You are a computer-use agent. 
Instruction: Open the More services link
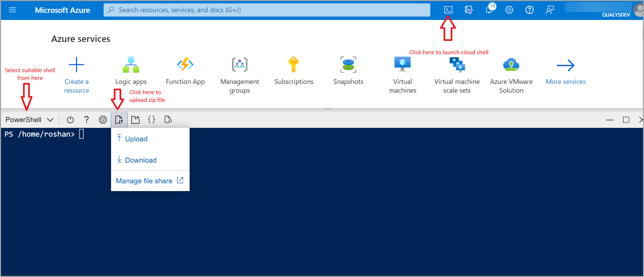566,82
